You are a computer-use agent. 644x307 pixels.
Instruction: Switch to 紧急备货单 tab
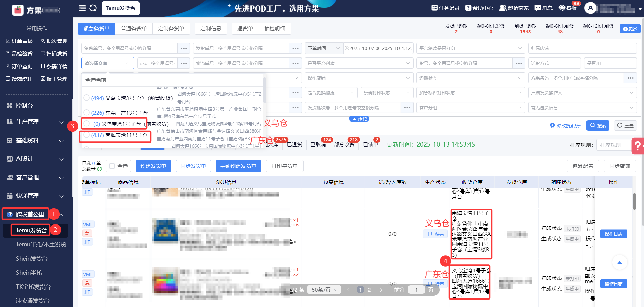click(x=97, y=29)
